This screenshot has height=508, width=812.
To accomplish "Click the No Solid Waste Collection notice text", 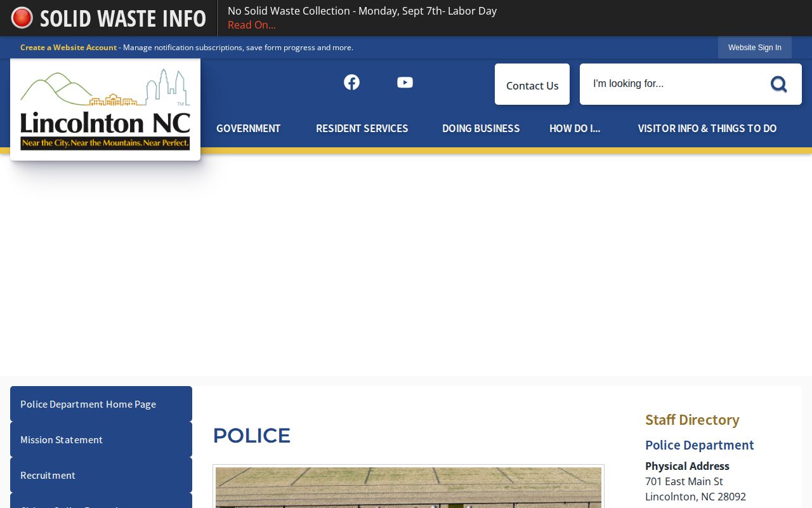I will tap(362, 11).
